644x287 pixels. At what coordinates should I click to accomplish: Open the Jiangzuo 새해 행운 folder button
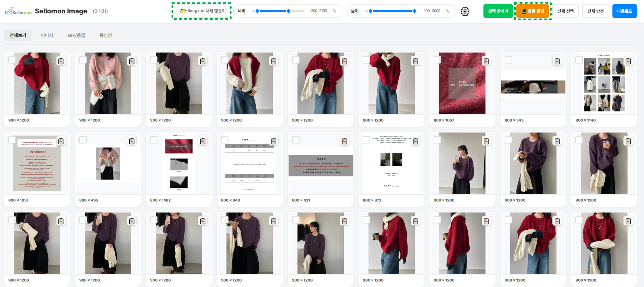tap(202, 11)
